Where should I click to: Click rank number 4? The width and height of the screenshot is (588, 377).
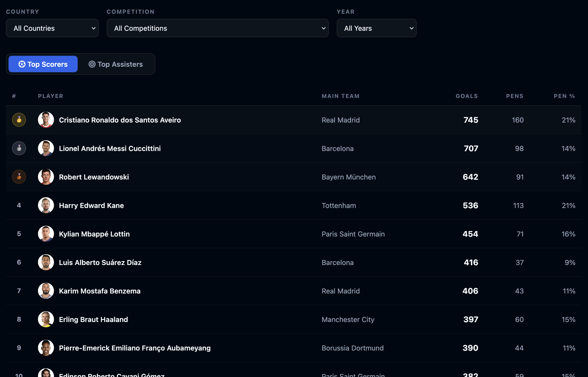click(x=19, y=205)
